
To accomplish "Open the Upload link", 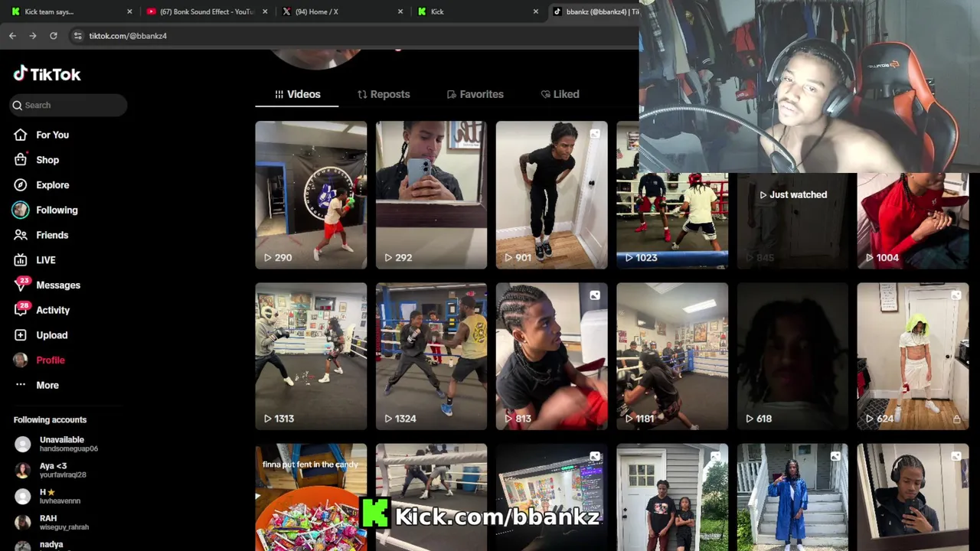I will [51, 335].
